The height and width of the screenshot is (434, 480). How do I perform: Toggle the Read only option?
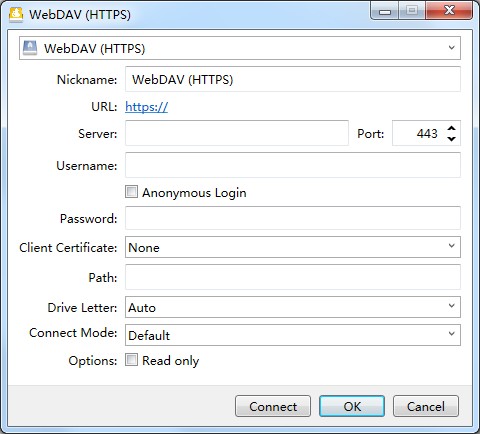click(x=131, y=360)
